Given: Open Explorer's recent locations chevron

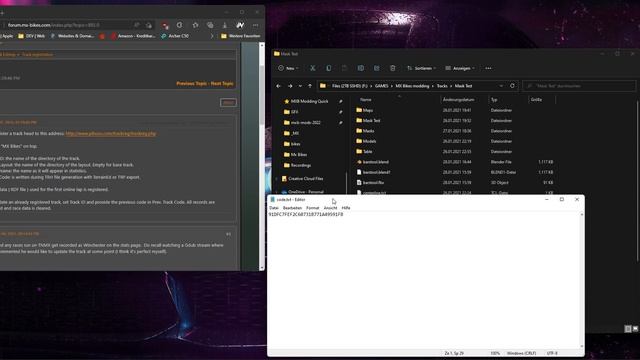Looking at the screenshot, I should pos(300,86).
